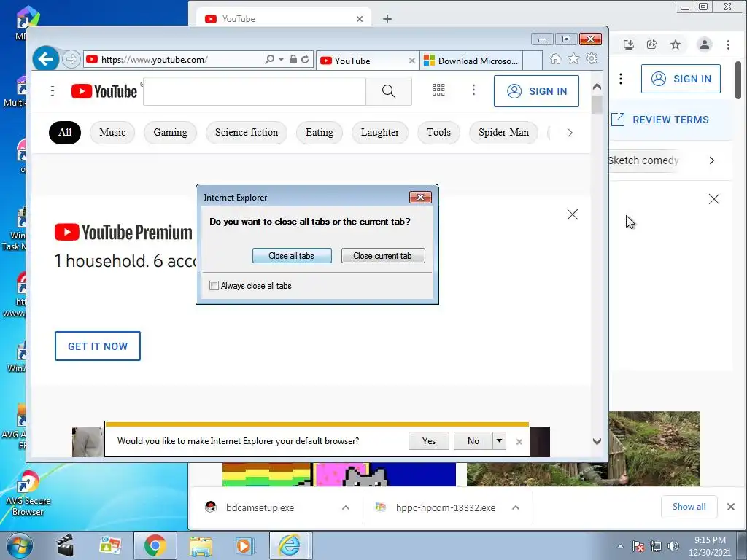Click the refresh icon in IE address bar
747x560 pixels.
[305, 59]
